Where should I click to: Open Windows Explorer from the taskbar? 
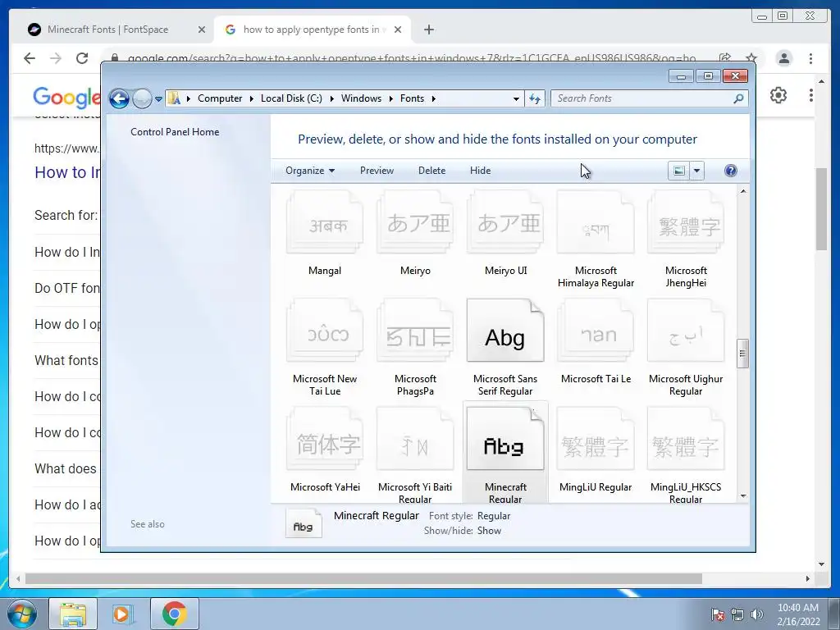pos(73,614)
